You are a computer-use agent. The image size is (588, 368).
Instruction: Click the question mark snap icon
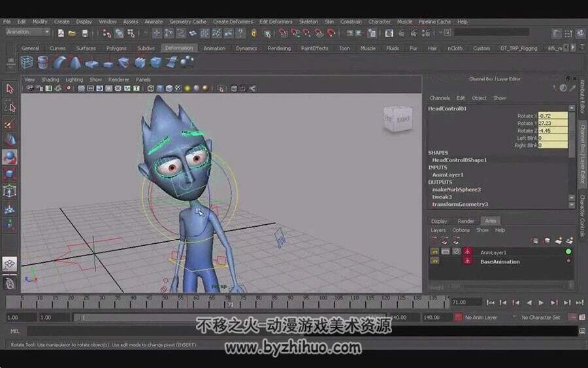240,33
